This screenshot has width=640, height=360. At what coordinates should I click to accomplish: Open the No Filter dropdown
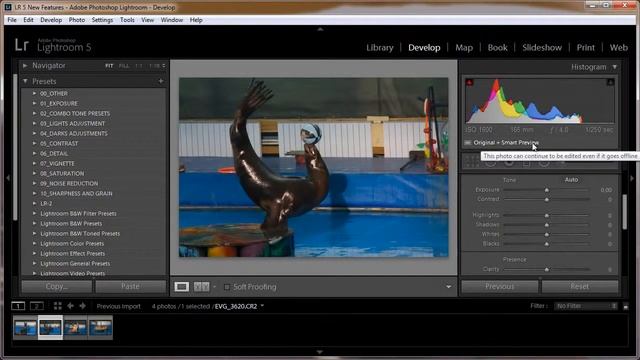point(586,306)
